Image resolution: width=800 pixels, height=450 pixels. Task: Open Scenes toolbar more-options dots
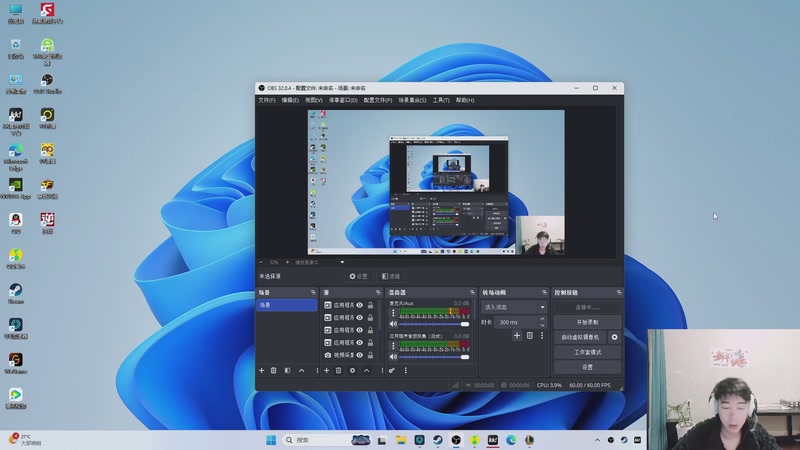(317, 370)
